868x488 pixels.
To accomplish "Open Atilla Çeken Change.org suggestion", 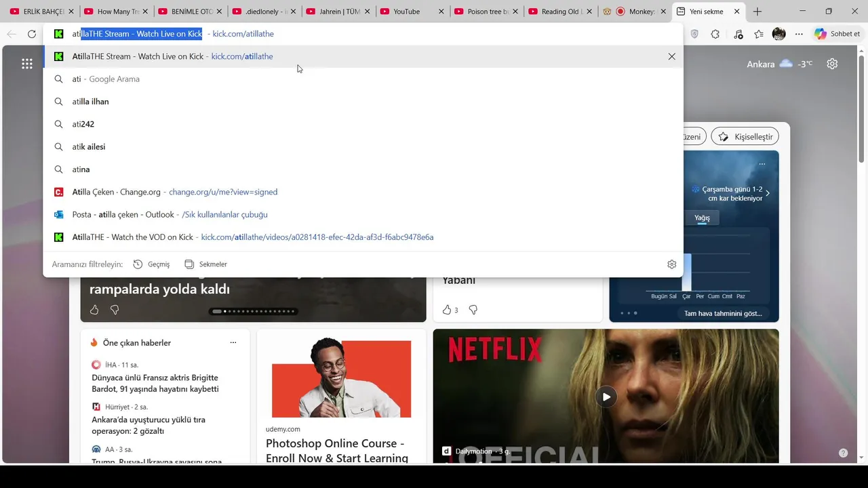I will [x=363, y=192].
